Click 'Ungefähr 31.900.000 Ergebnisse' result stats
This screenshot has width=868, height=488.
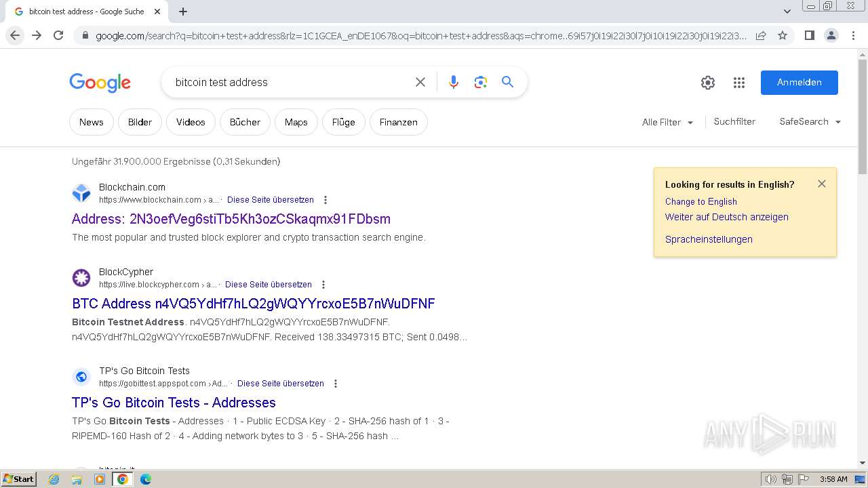176,161
